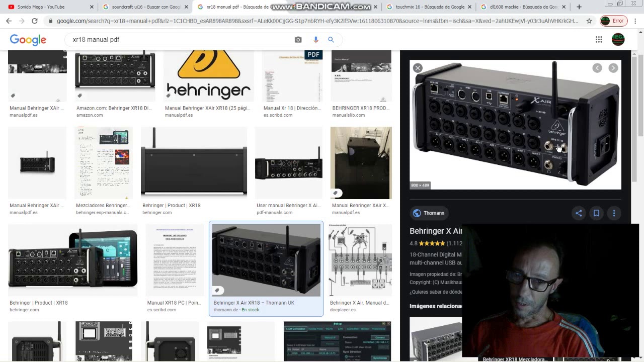Click the Google logo

click(28, 40)
